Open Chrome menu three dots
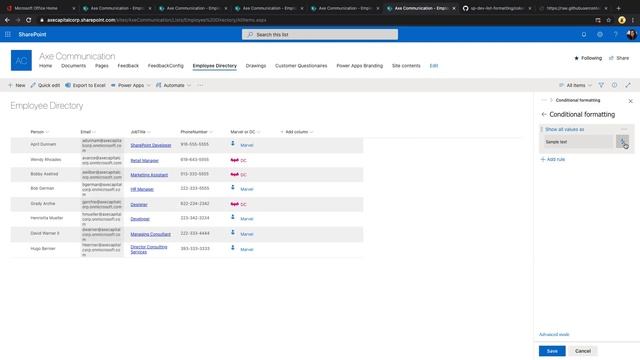The width and height of the screenshot is (640, 360). point(633,20)
